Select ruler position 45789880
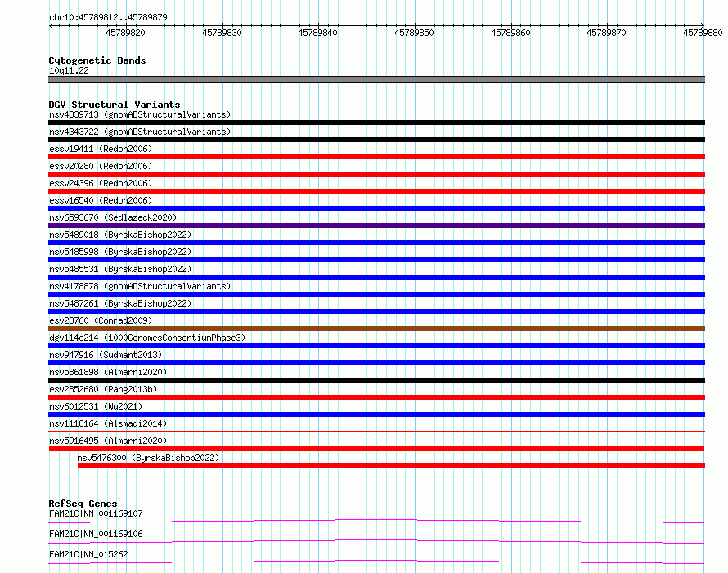Viewport: 728px width, 573px height. pos(703,33)
